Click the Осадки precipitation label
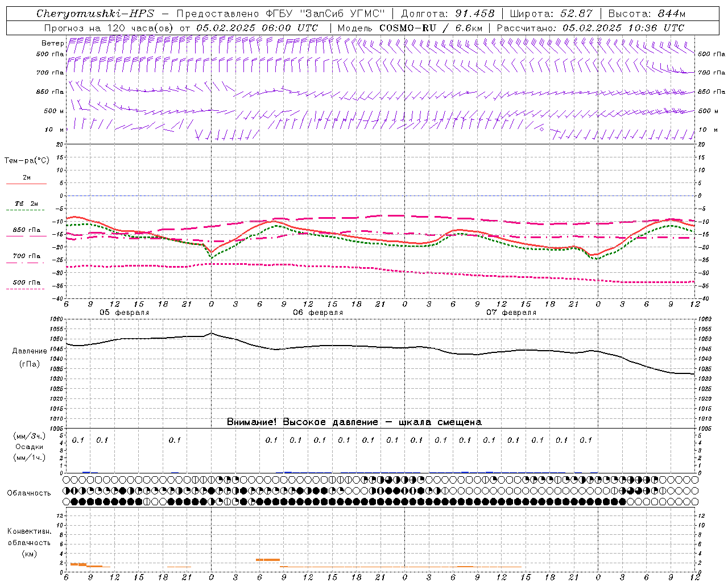The height and width of the screenshot is (582, 728). tap(30, 447)
